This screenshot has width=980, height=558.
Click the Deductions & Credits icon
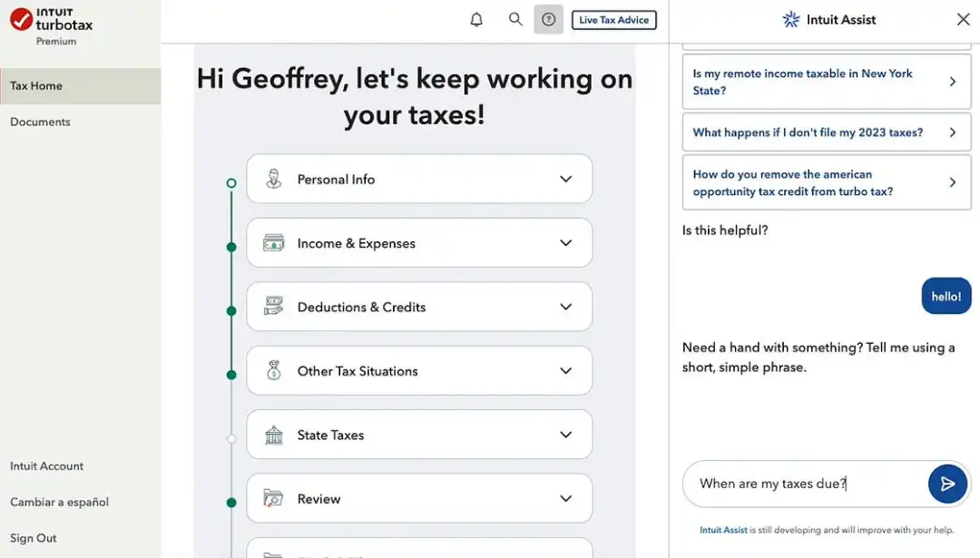273,307
